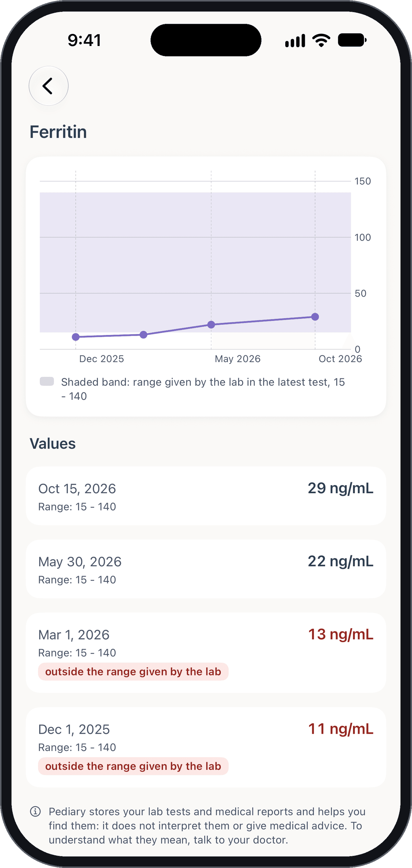Tap the cellular signal bars icon
Viewport: 412px width, 868px height.
click(295, 40)
